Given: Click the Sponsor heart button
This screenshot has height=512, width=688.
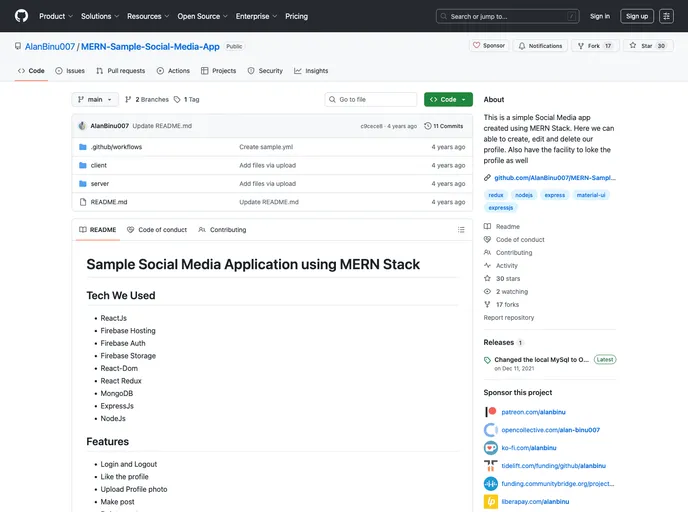Looking at the screenshot, I should coord(489,46).
